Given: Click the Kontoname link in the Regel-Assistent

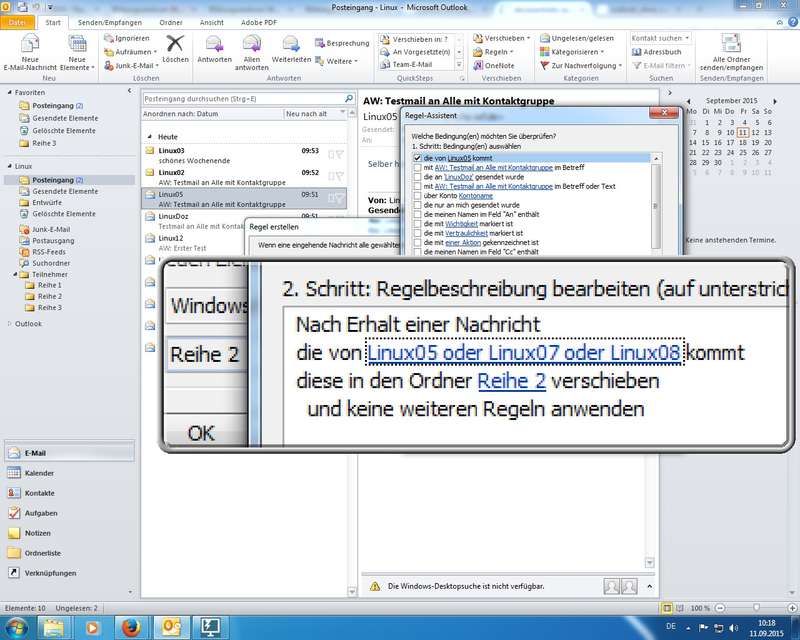Looking at the screenshot, I should click(476, 195).
